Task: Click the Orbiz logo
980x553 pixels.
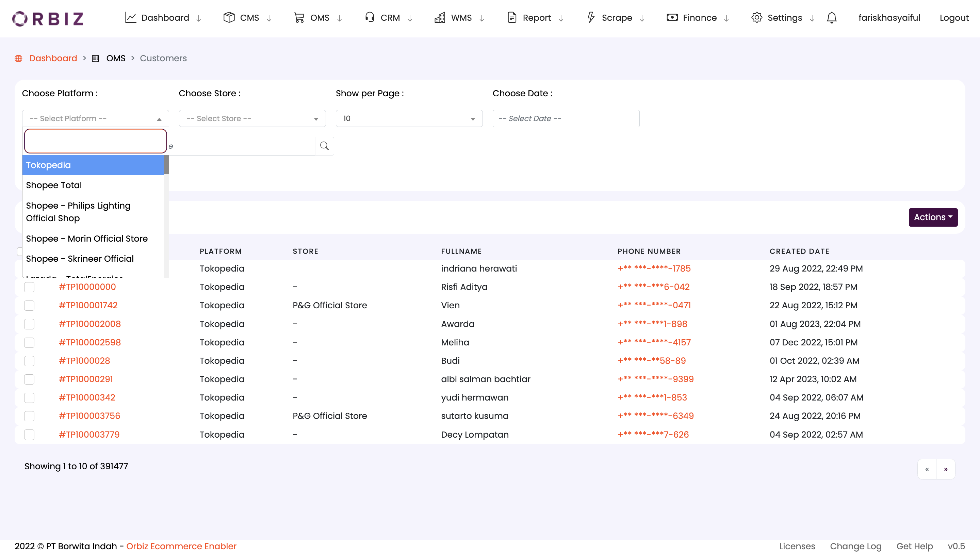Action: (48, 18)
